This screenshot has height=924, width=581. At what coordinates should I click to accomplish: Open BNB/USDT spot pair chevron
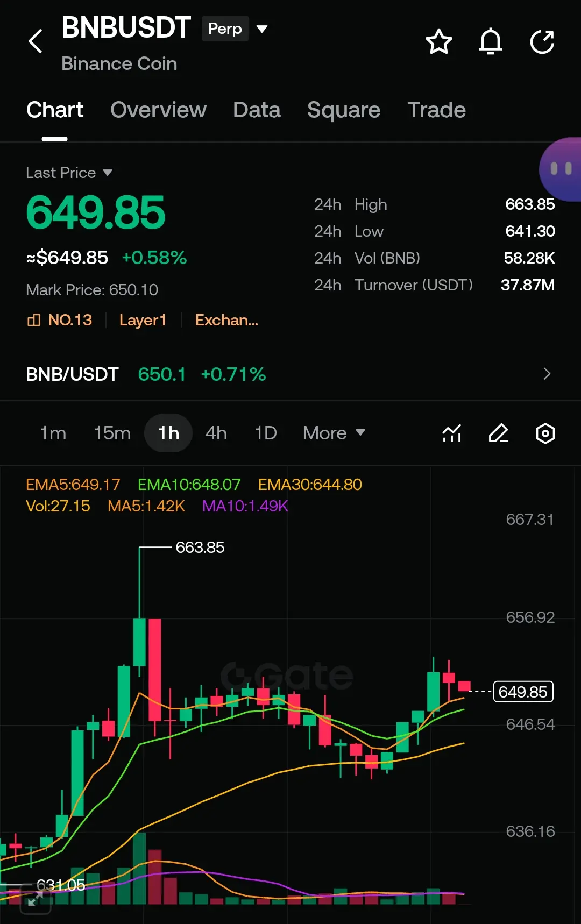(547, 374)
